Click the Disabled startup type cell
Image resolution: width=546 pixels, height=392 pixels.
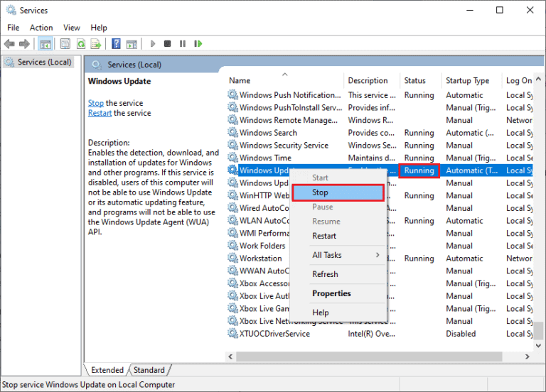coord(461,334)
